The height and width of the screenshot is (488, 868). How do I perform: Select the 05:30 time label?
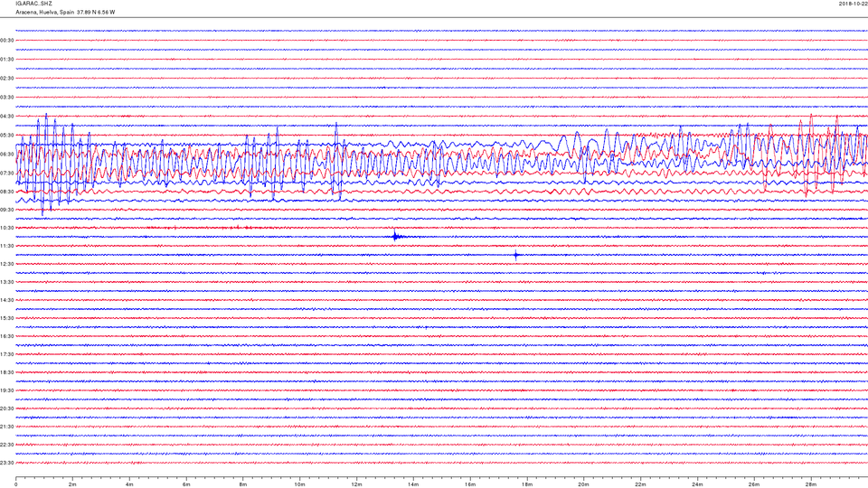click(x=7, y=135)
